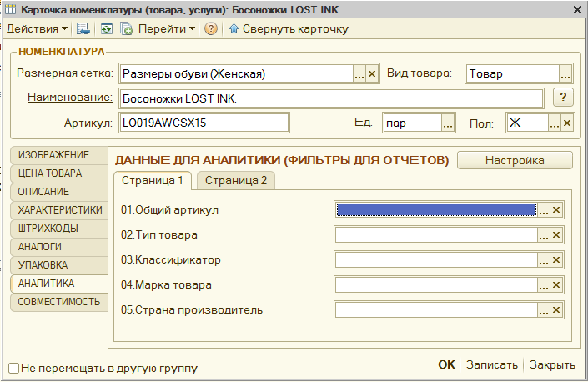Image resolution: width=588 pixels, height=382 pixels.
Task: Click the Записать button
Action: pyautogui.click(x=491, y=364)
